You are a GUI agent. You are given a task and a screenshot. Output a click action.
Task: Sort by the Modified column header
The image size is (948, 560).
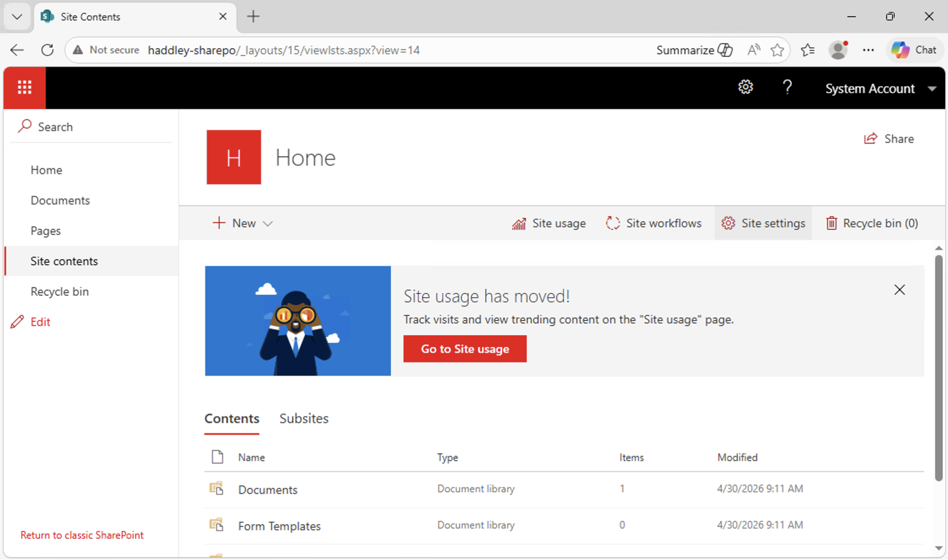(x=737, y=458)
